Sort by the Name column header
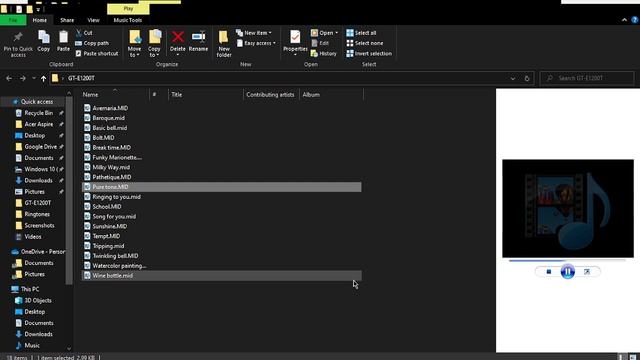The width and height of the screenshot is (640, 360). pos(90,95)
